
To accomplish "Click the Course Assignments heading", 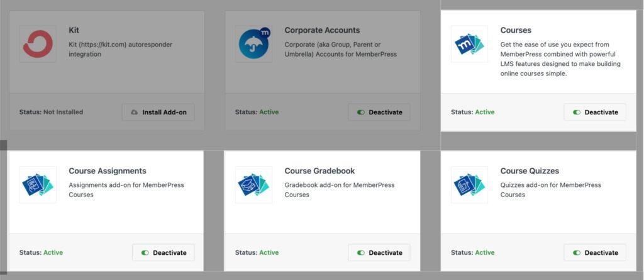I will (108, 171).
